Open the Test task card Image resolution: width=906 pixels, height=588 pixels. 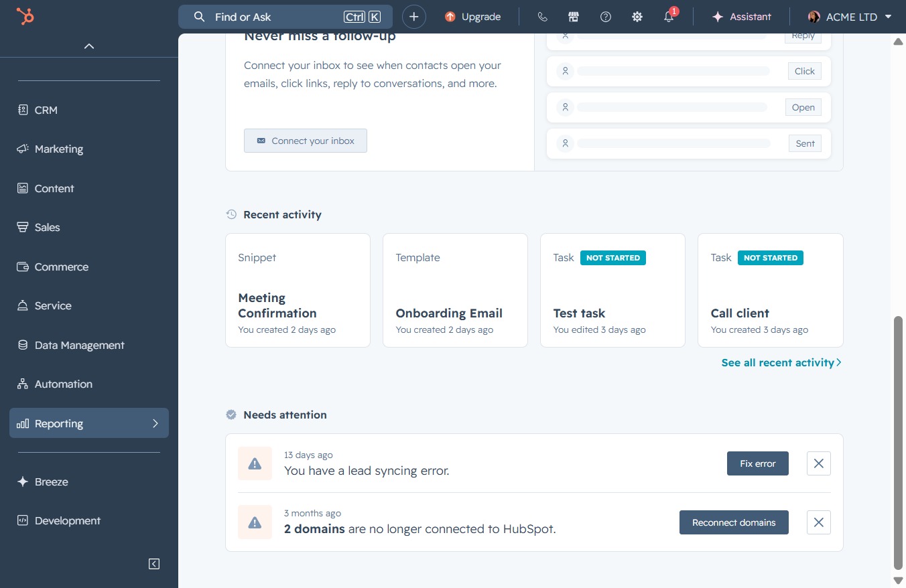pos(612,290)
